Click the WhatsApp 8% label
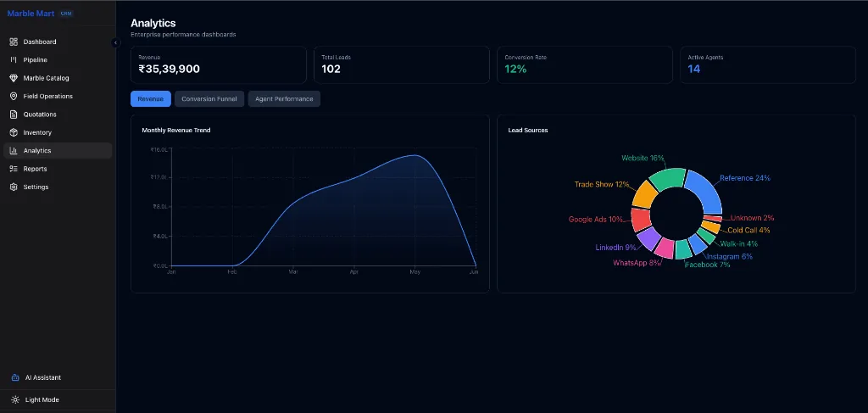Viewport: 868px width, 413px height. (x=637, y=263)
